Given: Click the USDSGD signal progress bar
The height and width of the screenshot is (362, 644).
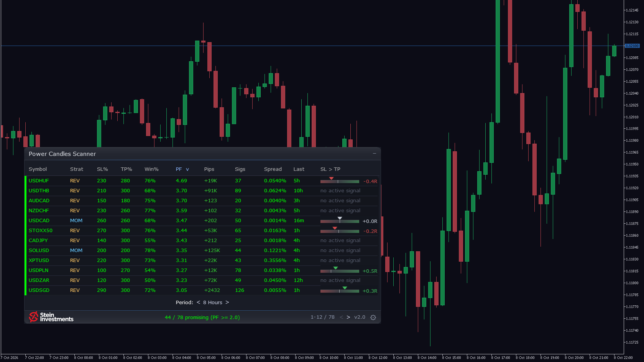Looking at the screenshot, I should [x=340, y=291].
